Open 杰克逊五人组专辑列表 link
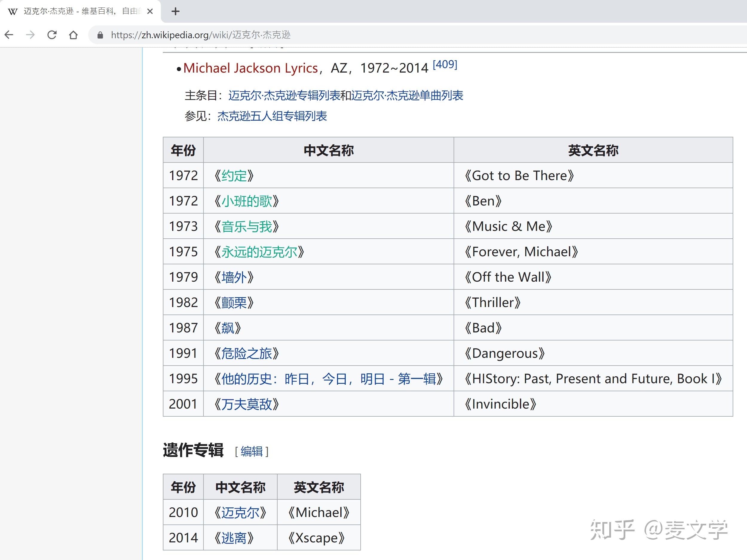The image size is (747, 560). pos(272,116)
